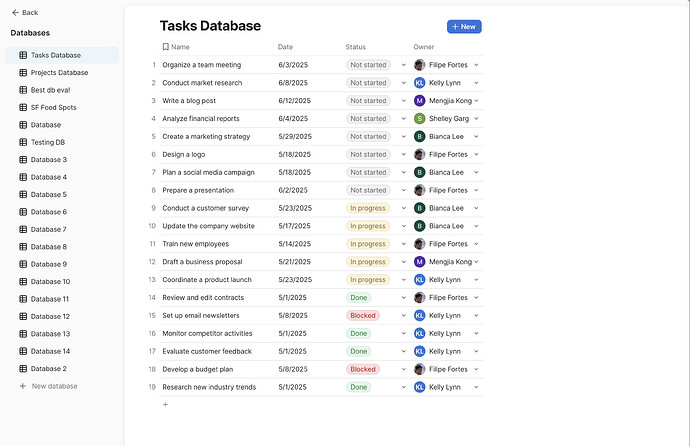Click the plus icon below the last row
The height and width of the screenshot is (446, 690).
tap(165, 404)
